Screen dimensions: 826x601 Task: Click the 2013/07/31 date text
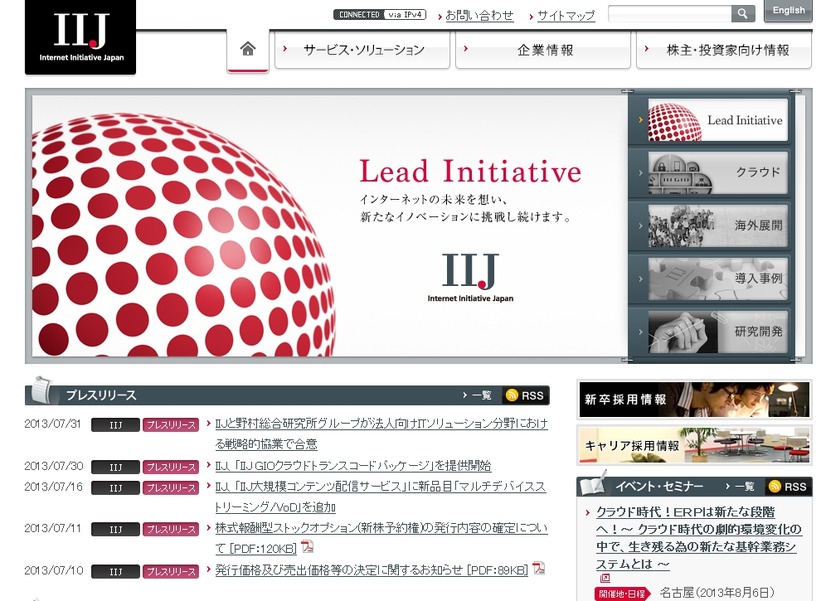pyautogui.click(x=53, y=424)
